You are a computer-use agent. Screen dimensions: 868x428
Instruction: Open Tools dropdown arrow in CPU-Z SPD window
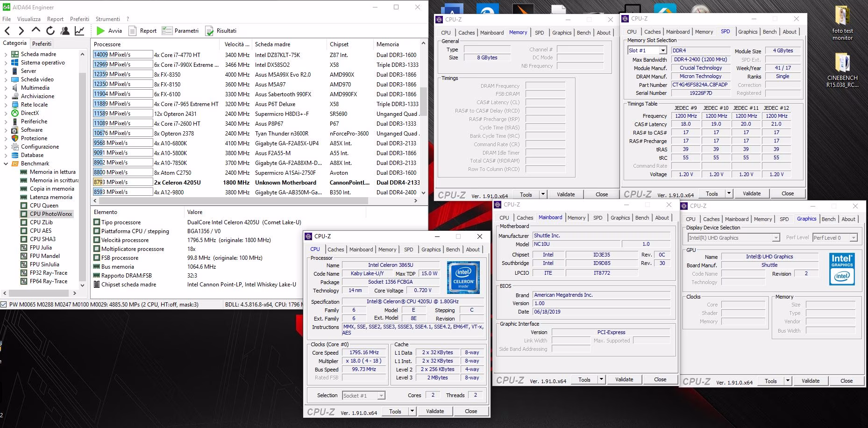729,193
